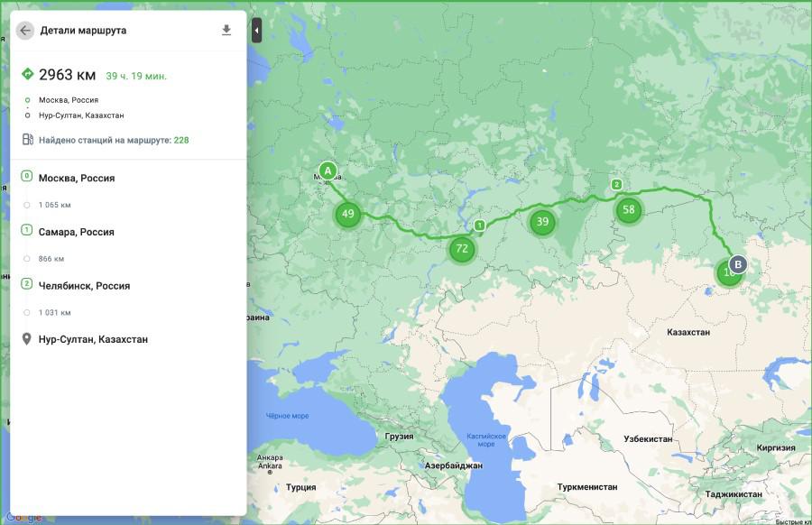Click the 1 031 км segment distance
812x525 pixels.
tap(54, 313)
